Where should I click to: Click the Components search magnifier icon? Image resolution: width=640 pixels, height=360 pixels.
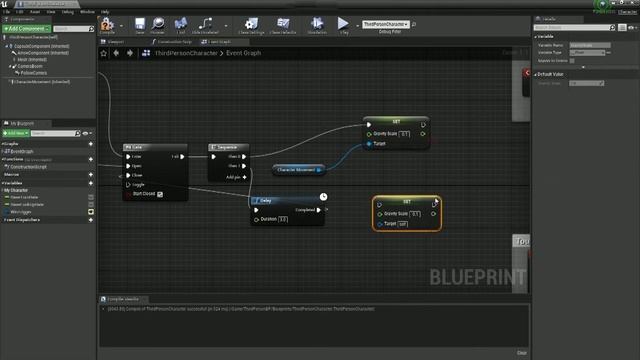click(x=91, y=29)
